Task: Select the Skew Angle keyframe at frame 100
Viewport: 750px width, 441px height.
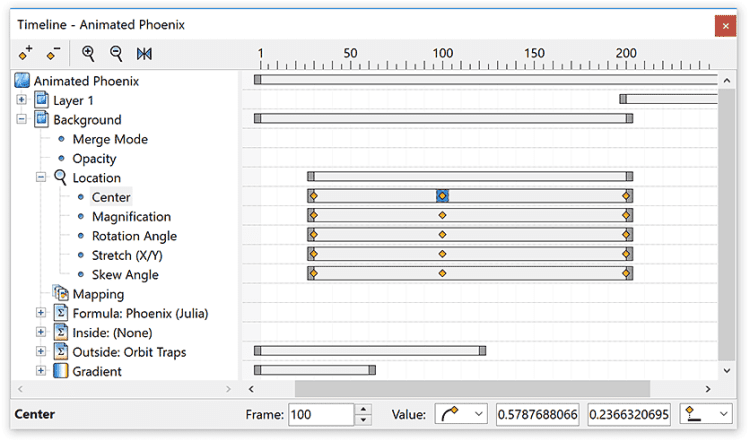Action: coord(442,273)
